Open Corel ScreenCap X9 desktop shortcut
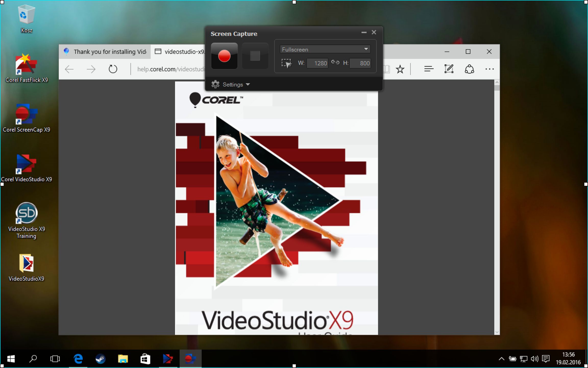 (26, 118)
